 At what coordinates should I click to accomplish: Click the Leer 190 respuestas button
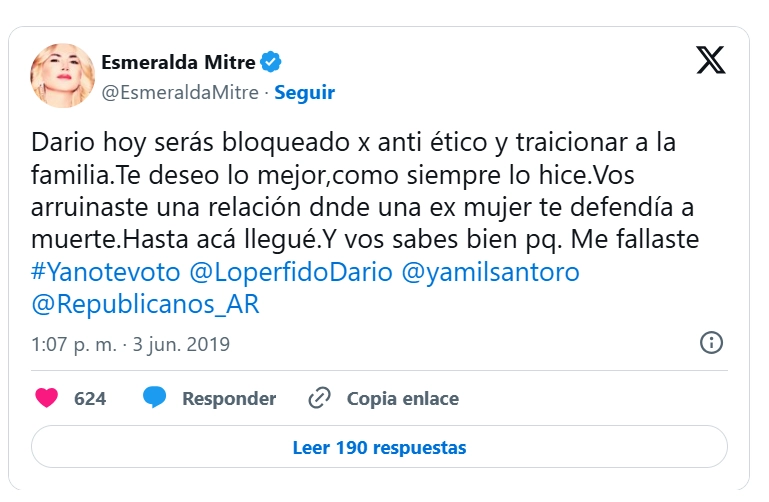pyautogui.click(x=379, y=447)
